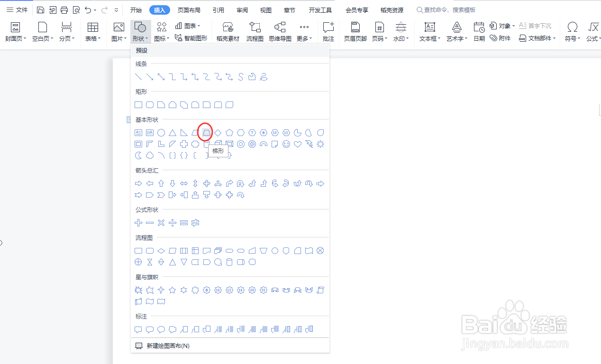Insert the oval basic shape

161,133
